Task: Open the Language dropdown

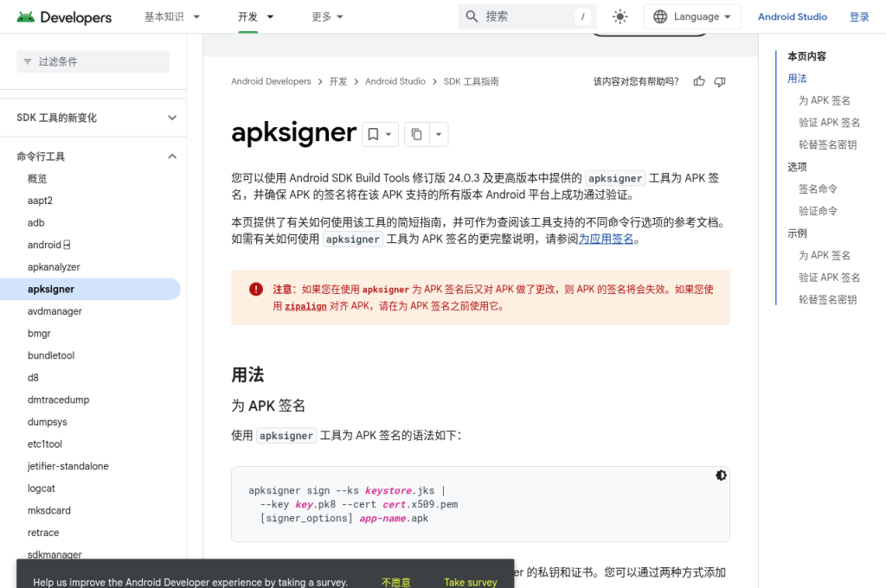Action: (692, 16)
